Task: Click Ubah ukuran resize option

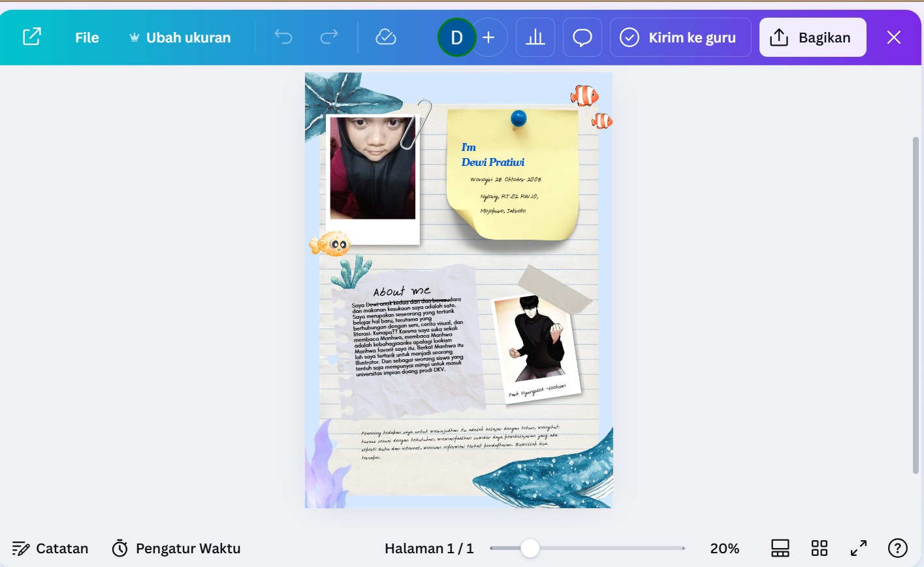Action: point(180,38)
